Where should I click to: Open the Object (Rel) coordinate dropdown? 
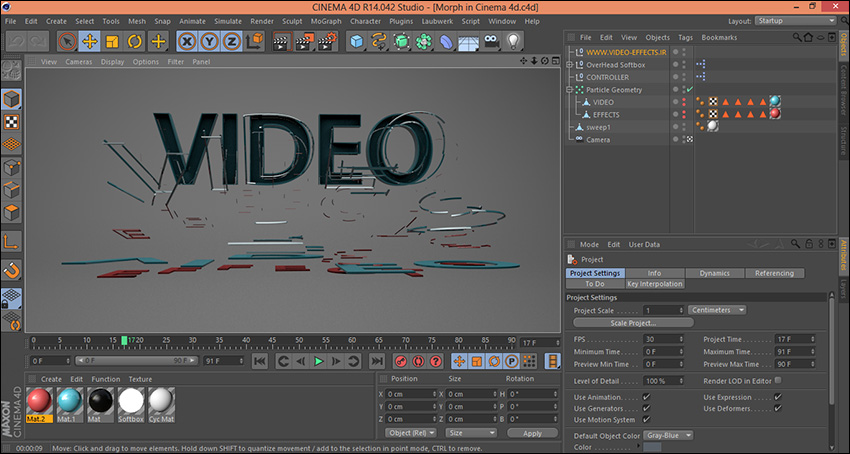tap(411, 433)
